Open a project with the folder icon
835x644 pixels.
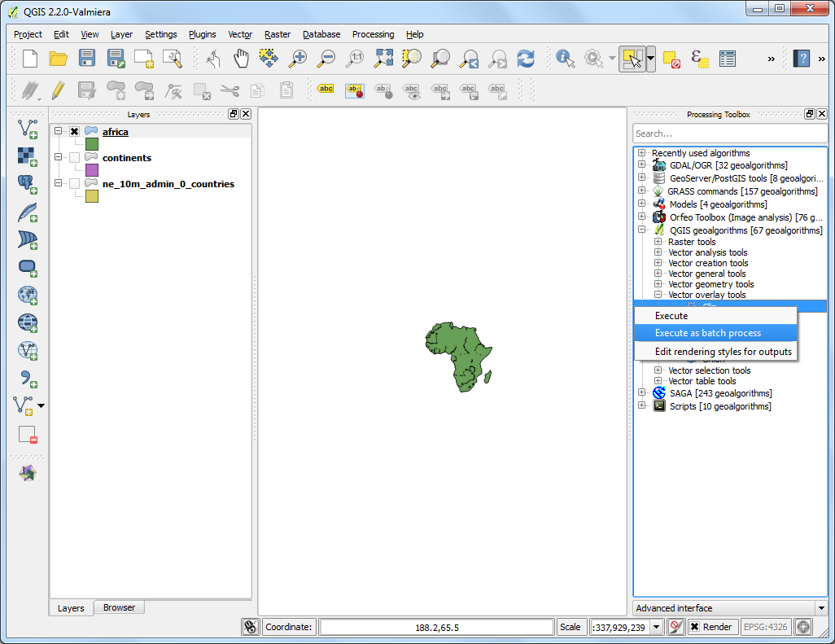(59, 58)
